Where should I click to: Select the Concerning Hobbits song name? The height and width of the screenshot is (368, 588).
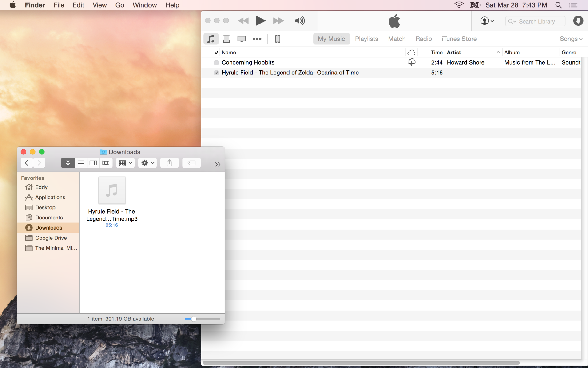point(248,62)
